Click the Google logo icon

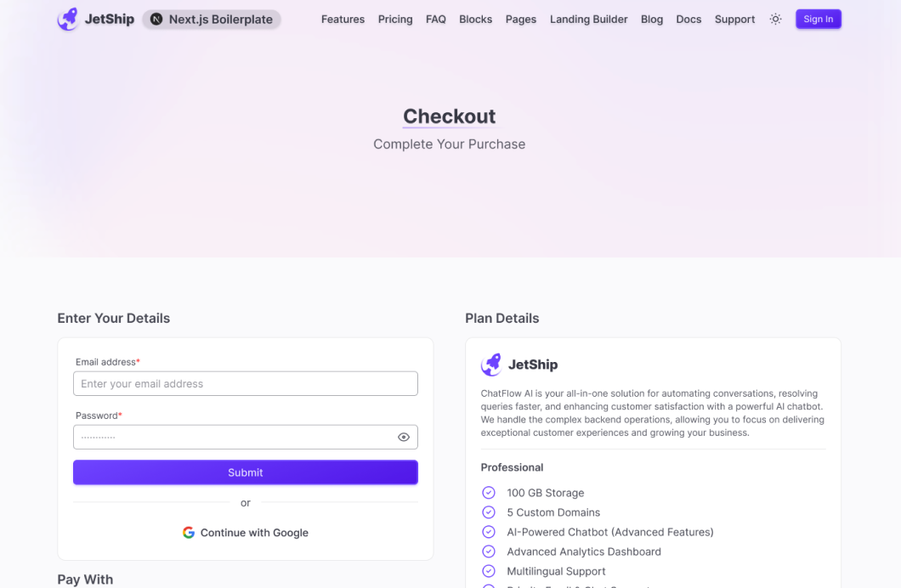(x=189, y=533)
